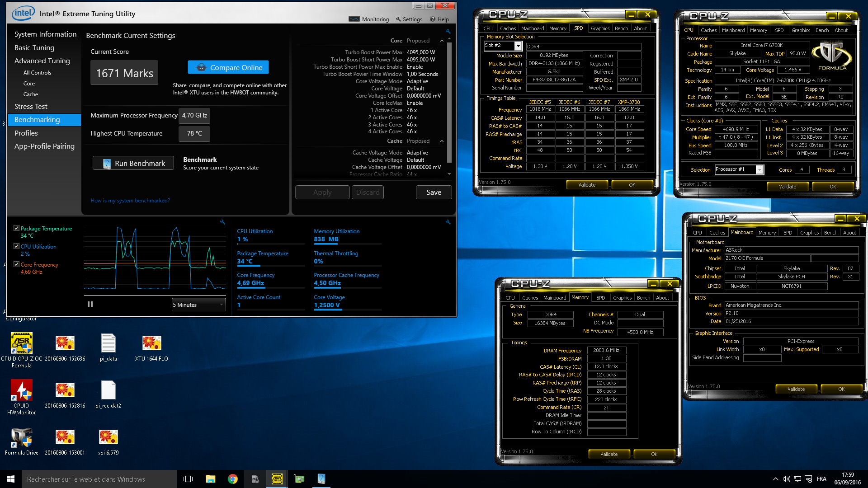Open Formula Drive desktop icon
The height and width of the screenshot is (488, 868).
click(22, 441)
